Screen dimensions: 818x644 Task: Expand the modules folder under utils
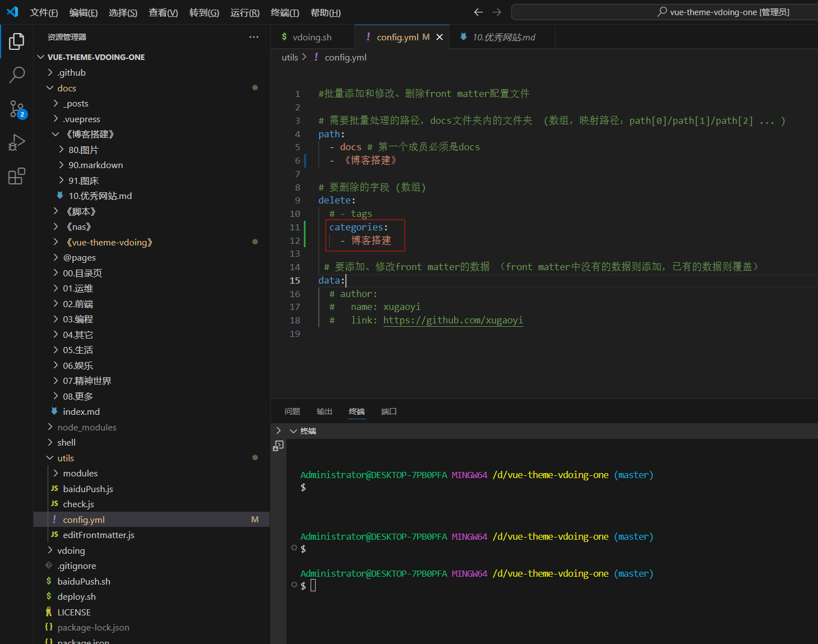tap(151, 473)
